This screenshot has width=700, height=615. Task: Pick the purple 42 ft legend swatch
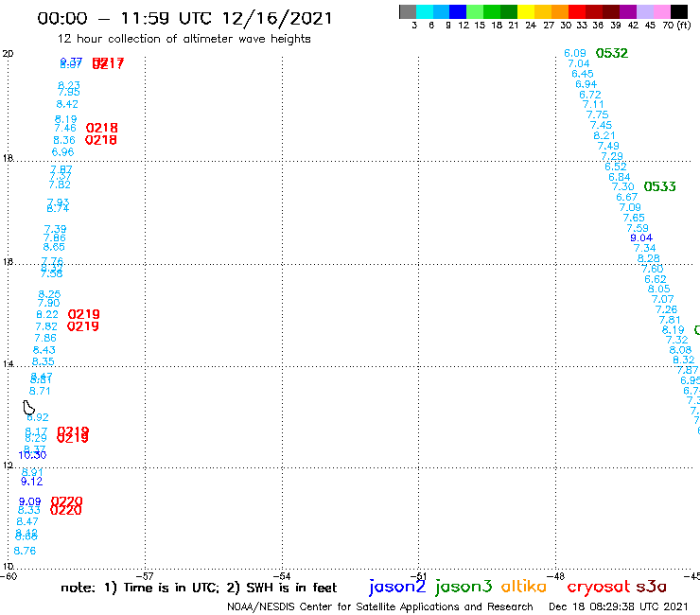pos(628,11)
